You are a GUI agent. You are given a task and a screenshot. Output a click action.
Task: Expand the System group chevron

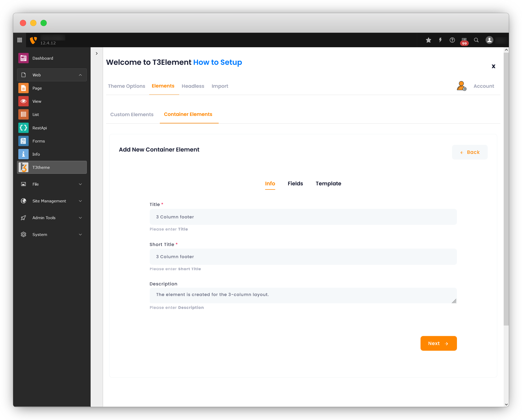[80, 234]
